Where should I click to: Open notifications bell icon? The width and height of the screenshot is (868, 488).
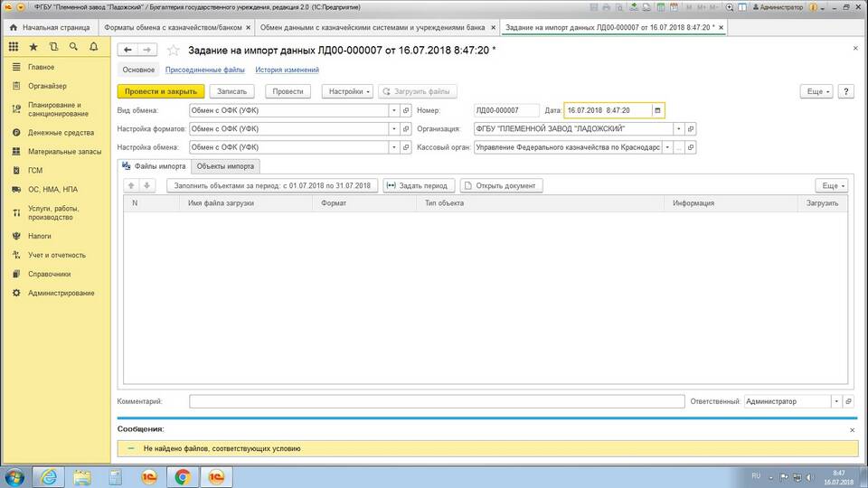(93, 47)
